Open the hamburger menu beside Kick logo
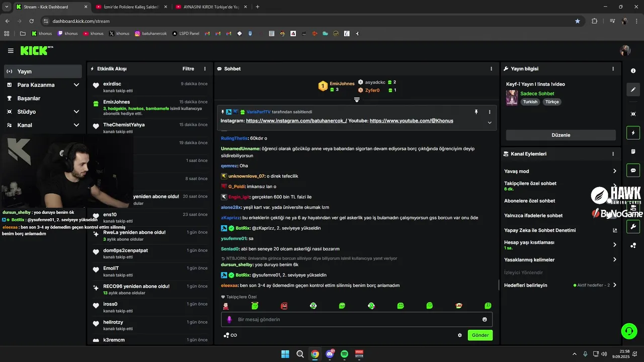Image resolution: width=644 pixels, height=362 pixels. pyautogui.click(x=11, y=51)
